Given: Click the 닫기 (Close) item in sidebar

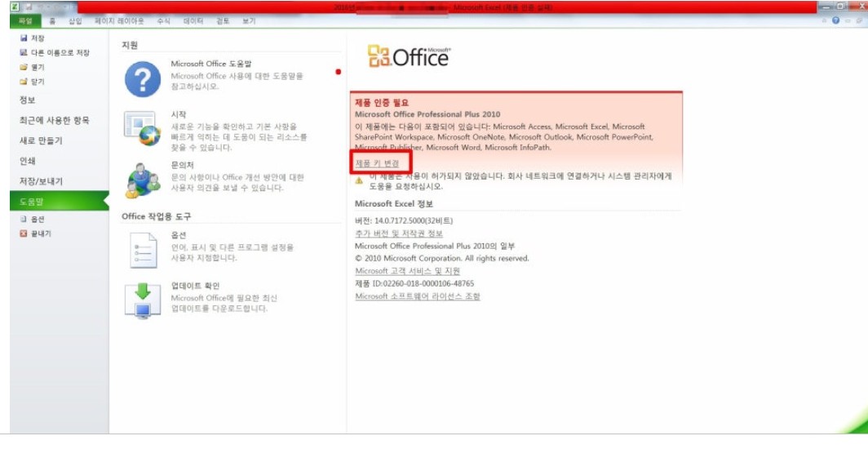Looking at the screenshot, I should click(x=32, y=82).
